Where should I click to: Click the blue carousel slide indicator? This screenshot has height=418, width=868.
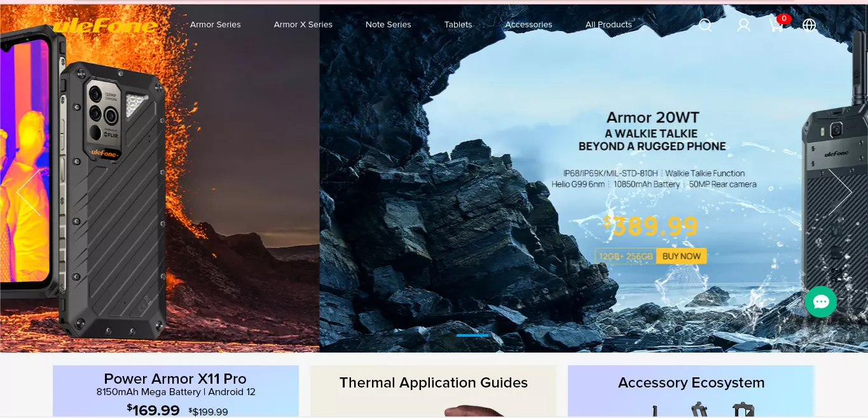472,335
